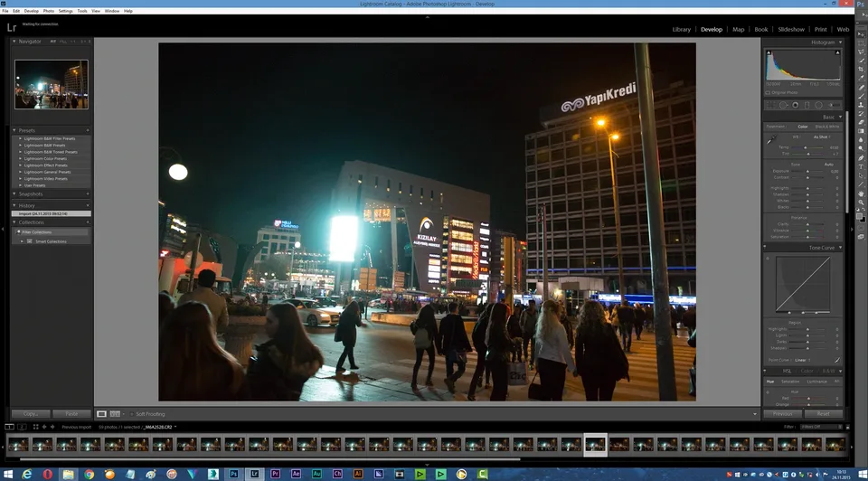
Task: Set Treatment to Black & White
Action: pyautogui.click(x=827, y=127)
